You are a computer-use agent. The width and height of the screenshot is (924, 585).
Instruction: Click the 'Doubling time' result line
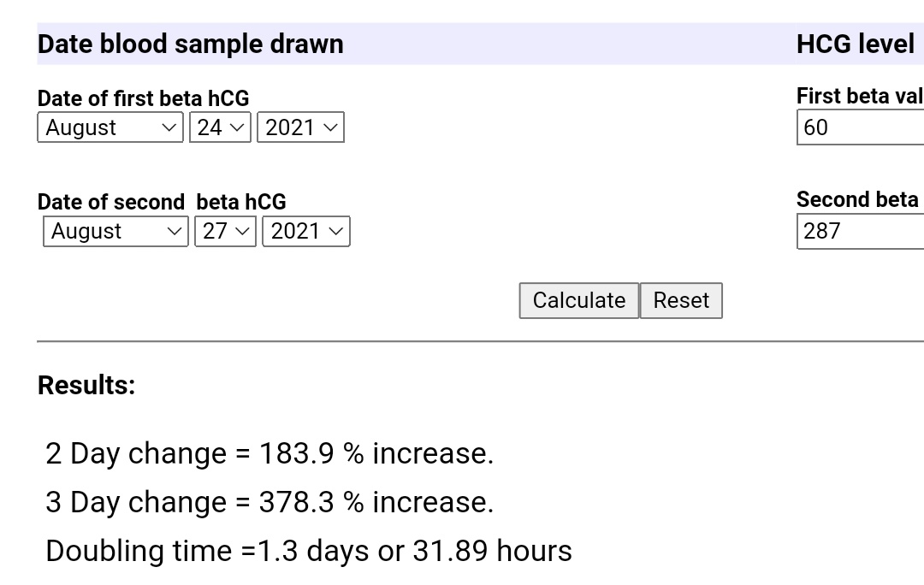(x=309, y=551)
